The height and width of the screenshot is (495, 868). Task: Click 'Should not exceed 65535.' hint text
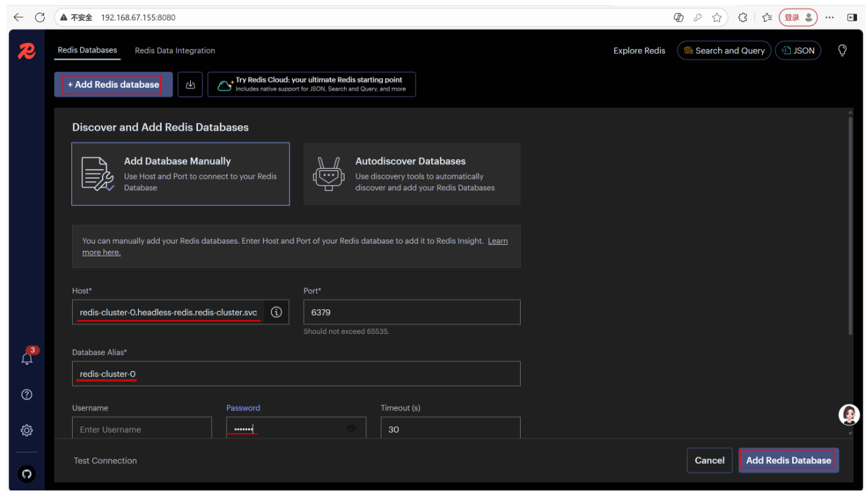coord(346,331)
